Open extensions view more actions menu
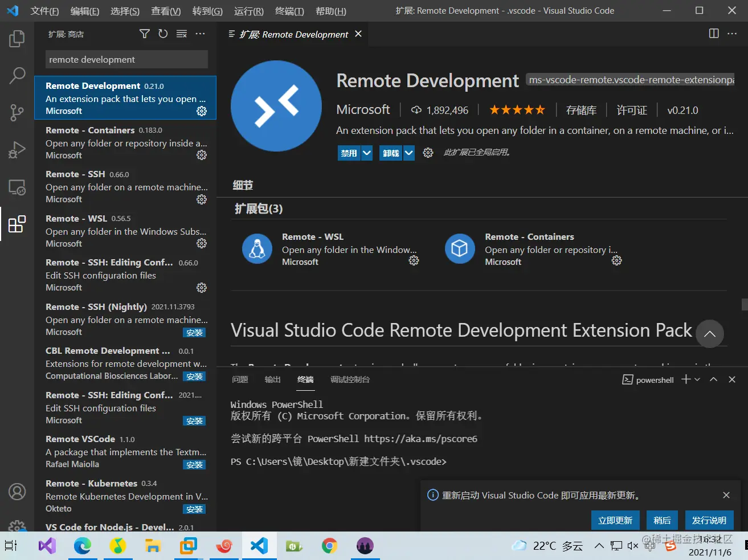748x560 pixels. coord(200,34)
